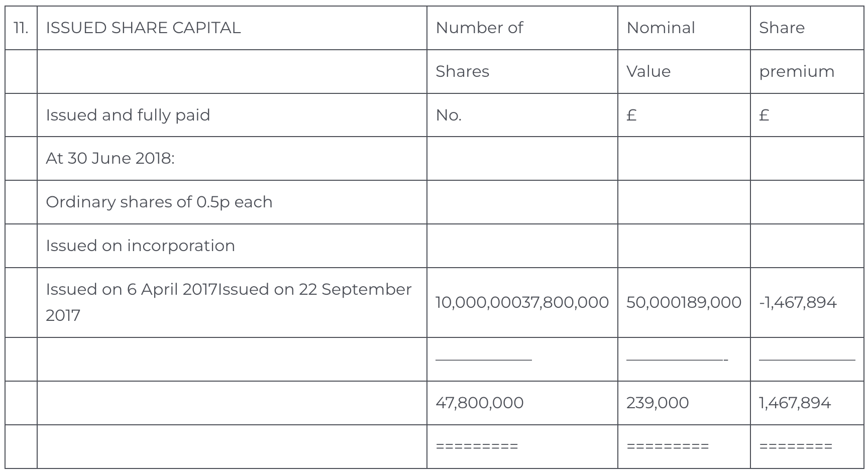This screenshot has height=473, width=868.
Task: Select the "Issued on incorporation" row label
Action: pyautogui.click(x=140, y=246)
